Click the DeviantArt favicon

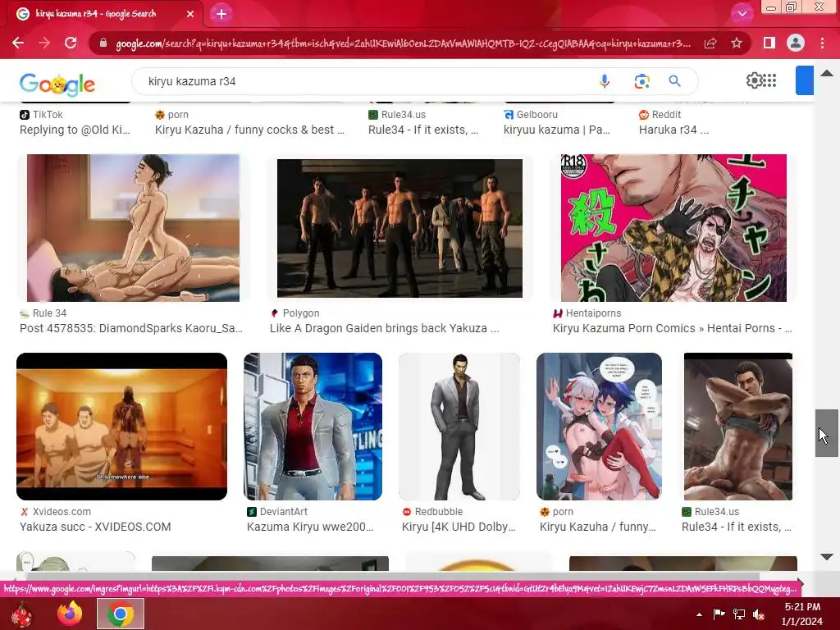252,512
